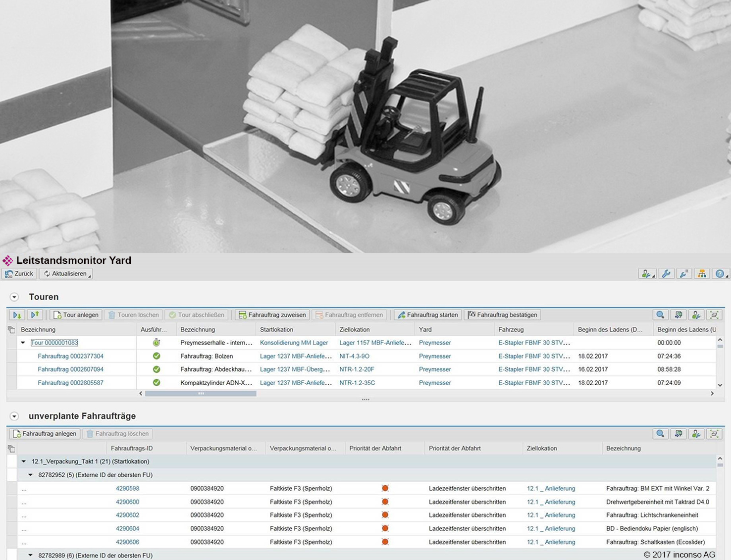Click the Fahrauftrag zuweisen button

(x=272, y=315)
